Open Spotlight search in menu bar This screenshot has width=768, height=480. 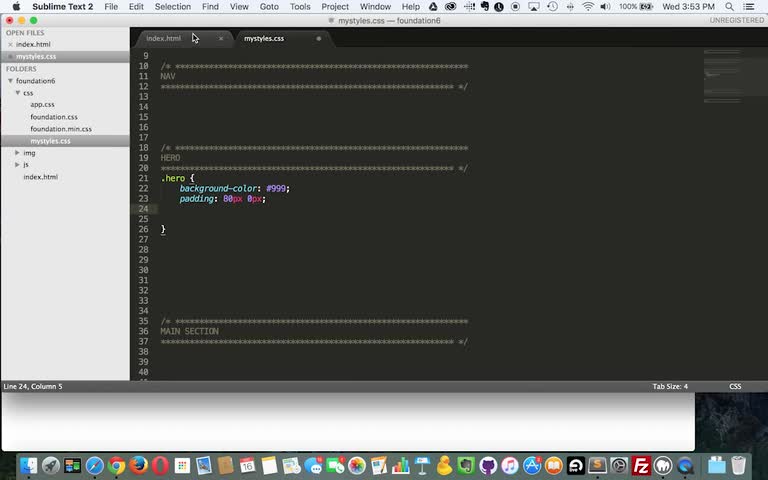pos(729,6)
